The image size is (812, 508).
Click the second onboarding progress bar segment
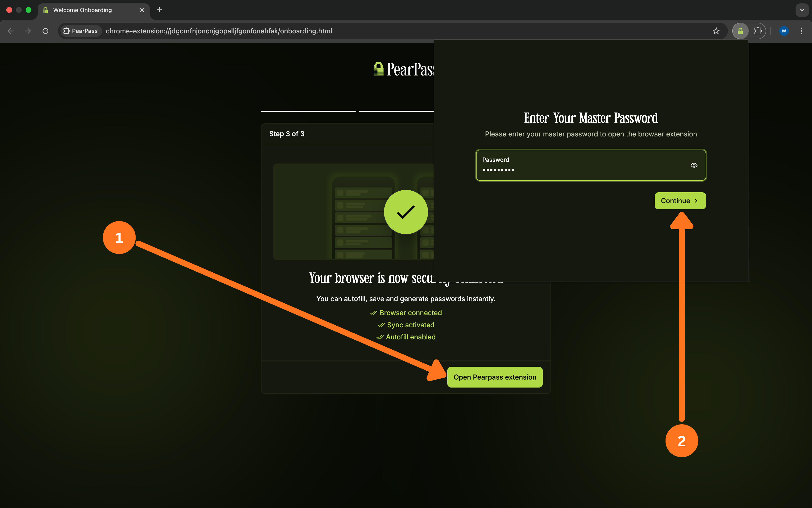point(396,111)
